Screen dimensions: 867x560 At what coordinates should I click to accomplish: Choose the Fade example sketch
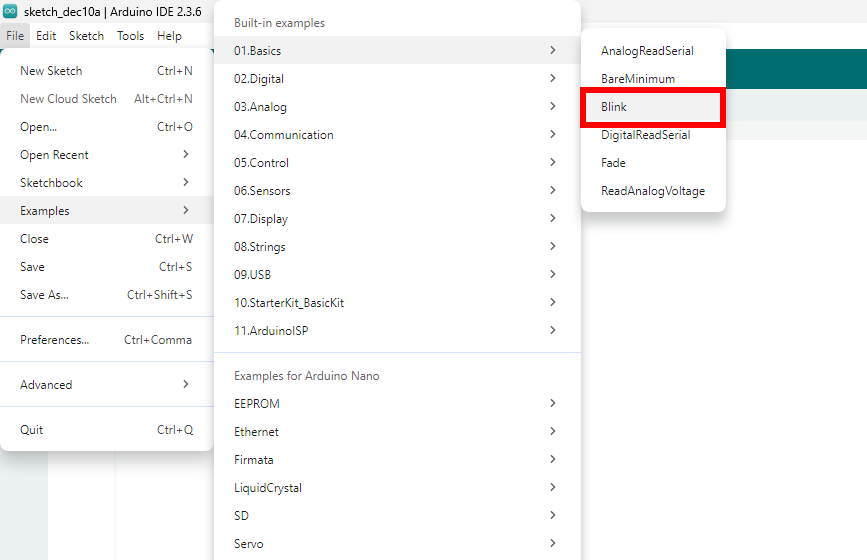[613, 163]
